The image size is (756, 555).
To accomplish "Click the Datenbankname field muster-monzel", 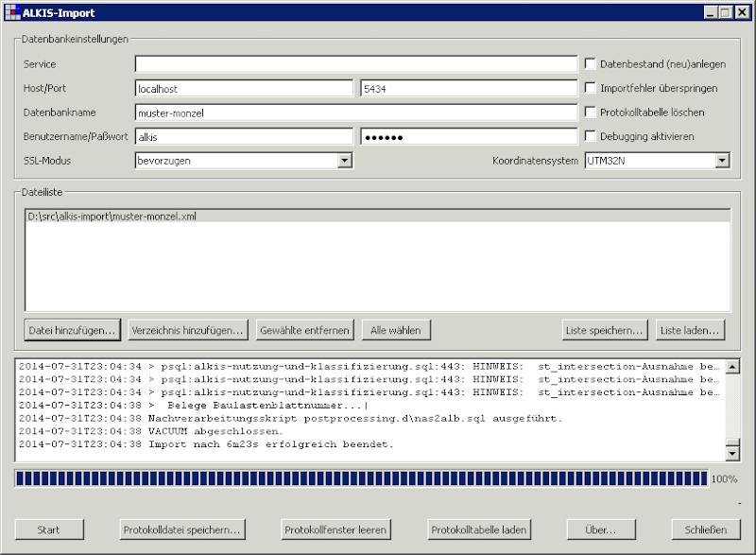I will click(x=356, y=113).
